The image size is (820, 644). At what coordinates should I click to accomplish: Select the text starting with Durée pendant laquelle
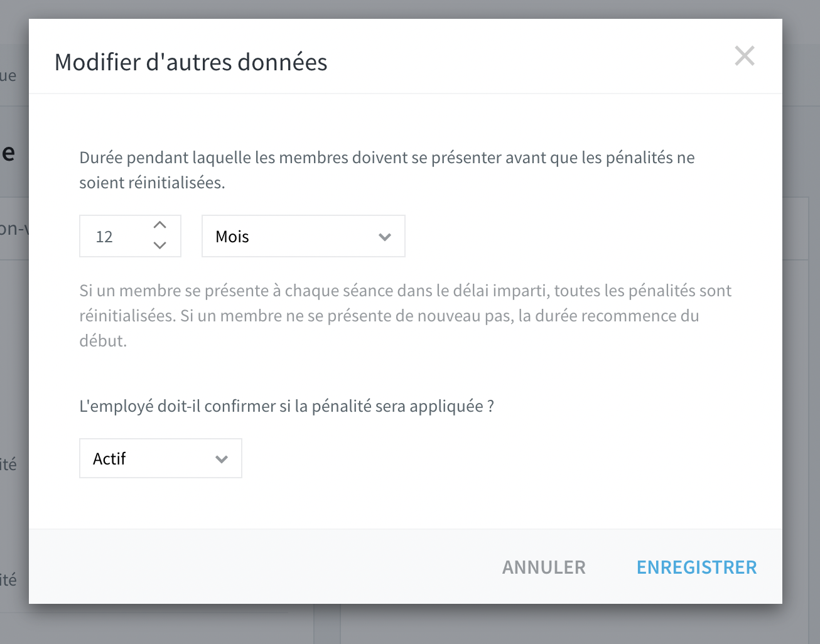(387, 170)
